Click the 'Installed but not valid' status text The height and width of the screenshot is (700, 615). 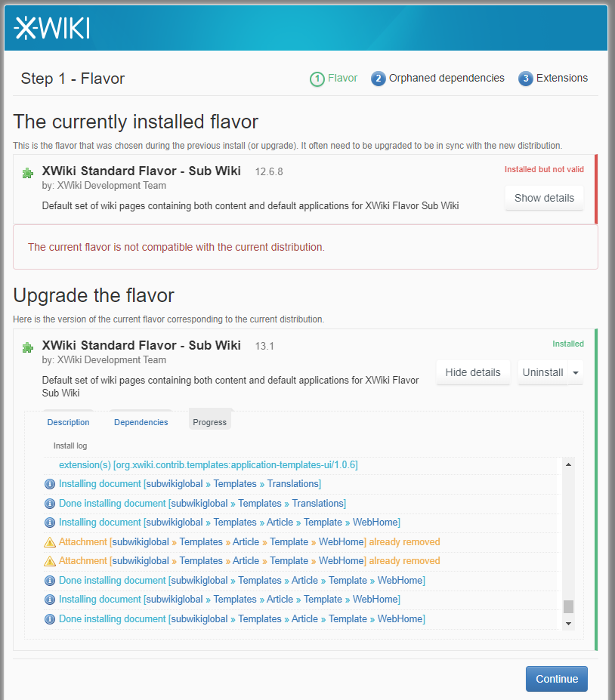click(544, 170)
